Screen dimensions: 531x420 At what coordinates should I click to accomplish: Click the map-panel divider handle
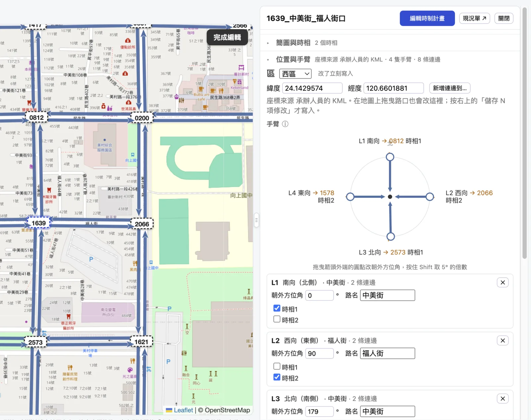tap(256, 220)
